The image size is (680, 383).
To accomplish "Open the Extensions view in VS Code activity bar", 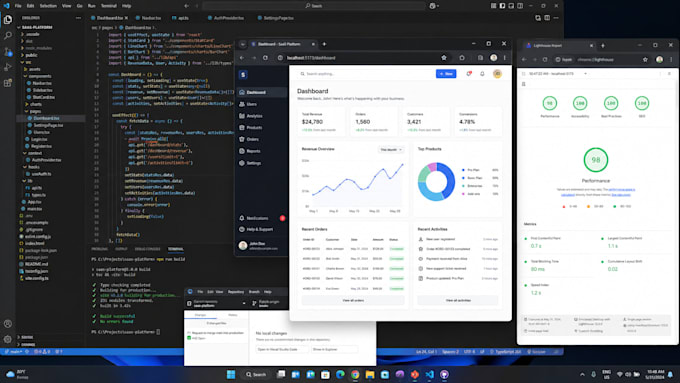I will coord(8,82).
